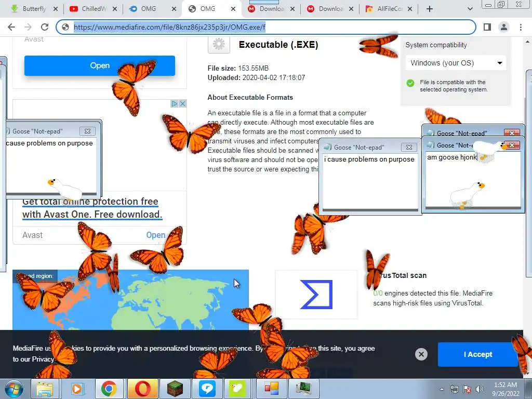Open Opera browser from the taskbar
This screenshot has height=399, width=532.
coord(142,389)
